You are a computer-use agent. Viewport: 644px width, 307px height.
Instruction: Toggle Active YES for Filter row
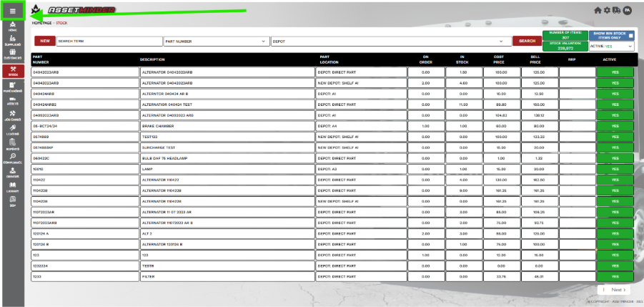click(615, 277)
